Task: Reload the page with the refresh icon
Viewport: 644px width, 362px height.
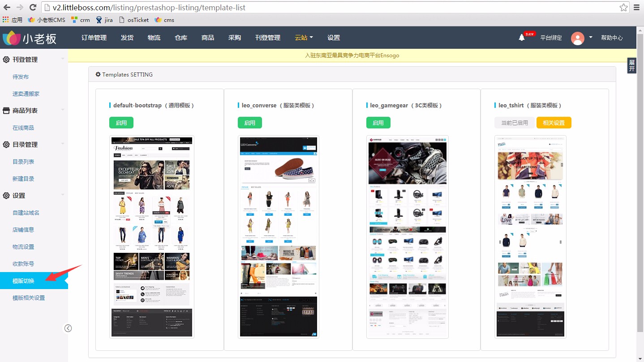Action: (x=33, y=8)
